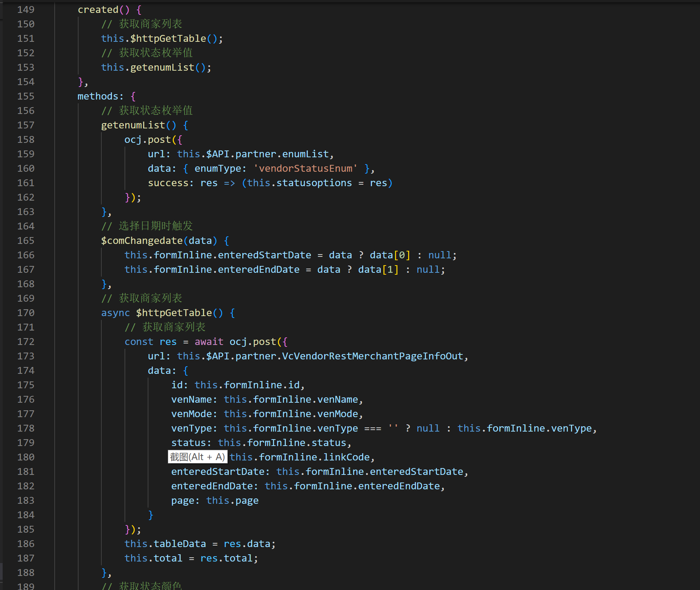Click the 'vendorStatusEnum' string on line 160

point(306,168)
